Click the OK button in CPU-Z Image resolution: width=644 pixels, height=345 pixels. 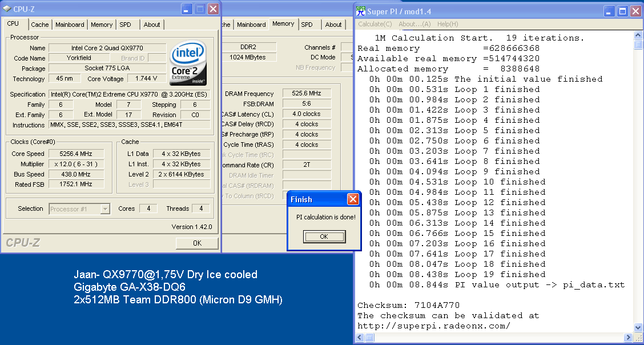(x=197, y=243)
